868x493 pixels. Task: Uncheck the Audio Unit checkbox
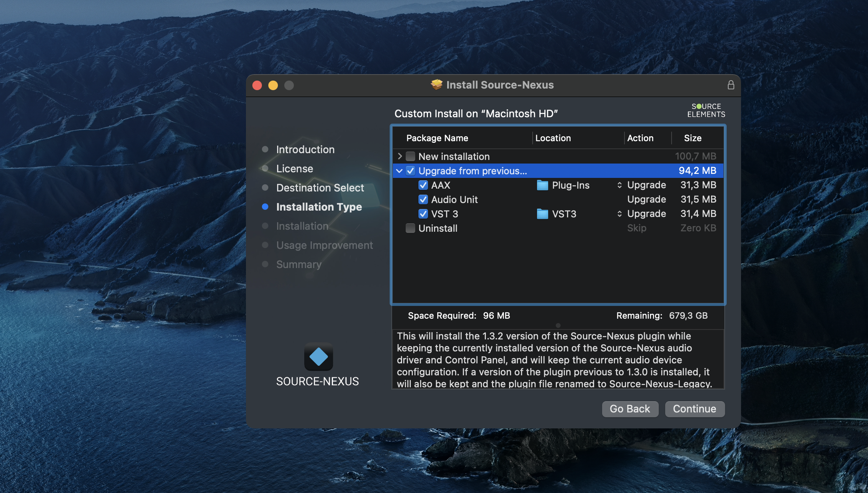tap(423, 199)
